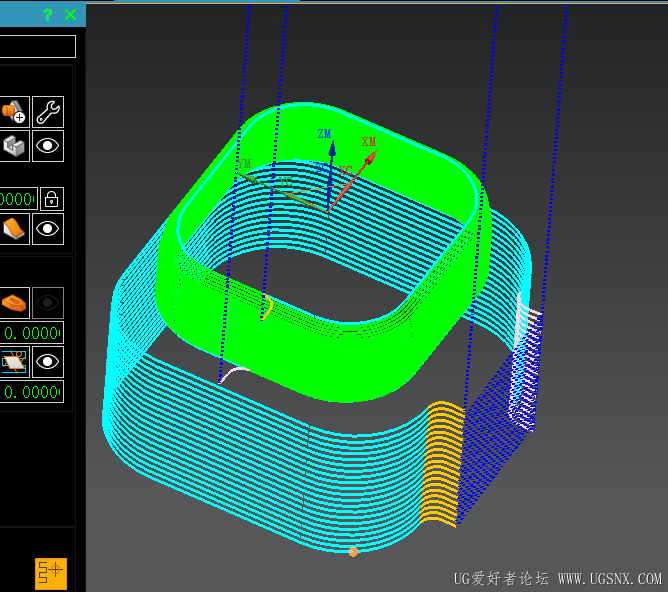Toggle the eye icon beside the orange wedge
The height and width of the screenshot is (592, 668).
tap(48, 229)
